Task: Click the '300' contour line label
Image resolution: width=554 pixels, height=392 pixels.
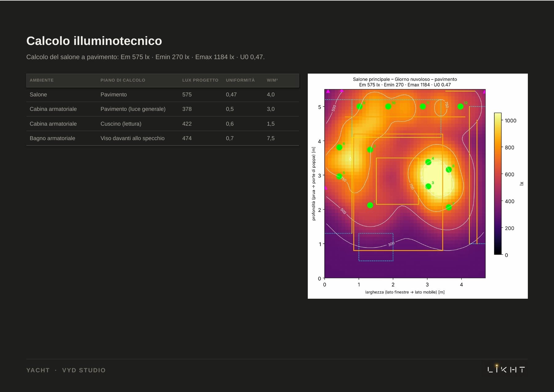Action: click(391, 244)
